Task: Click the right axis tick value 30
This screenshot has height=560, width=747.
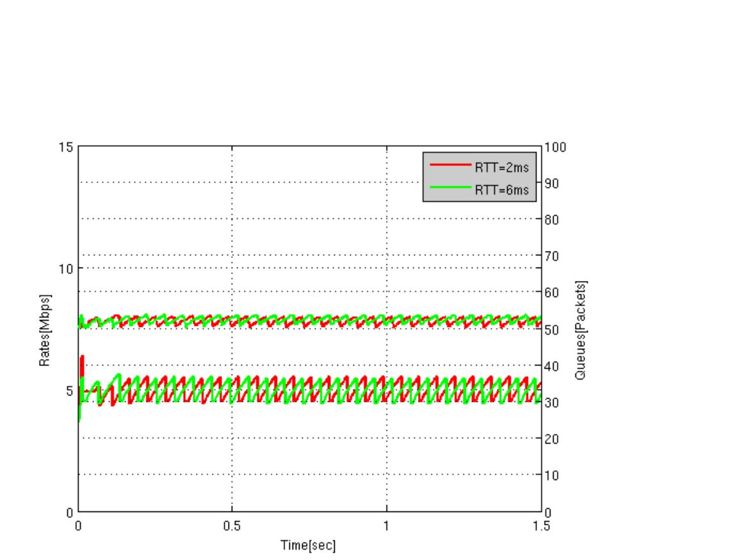Action: [x=552, y=403]
